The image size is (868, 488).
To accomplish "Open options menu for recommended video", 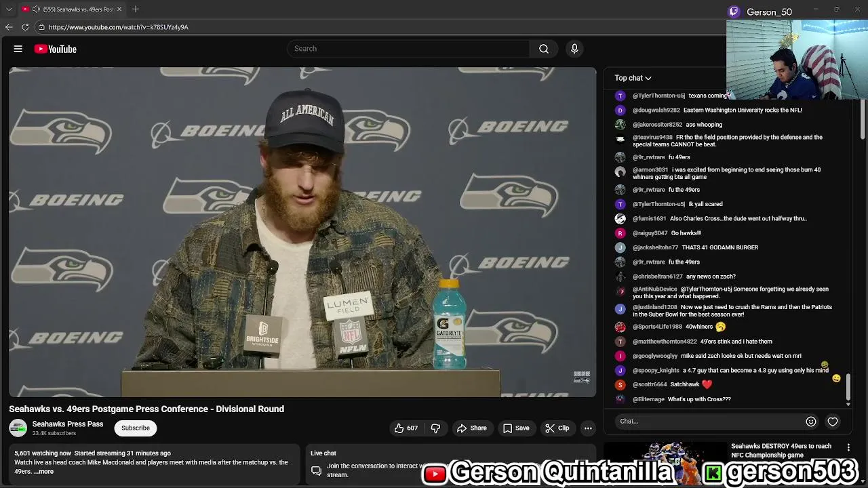I will (848, 447).
